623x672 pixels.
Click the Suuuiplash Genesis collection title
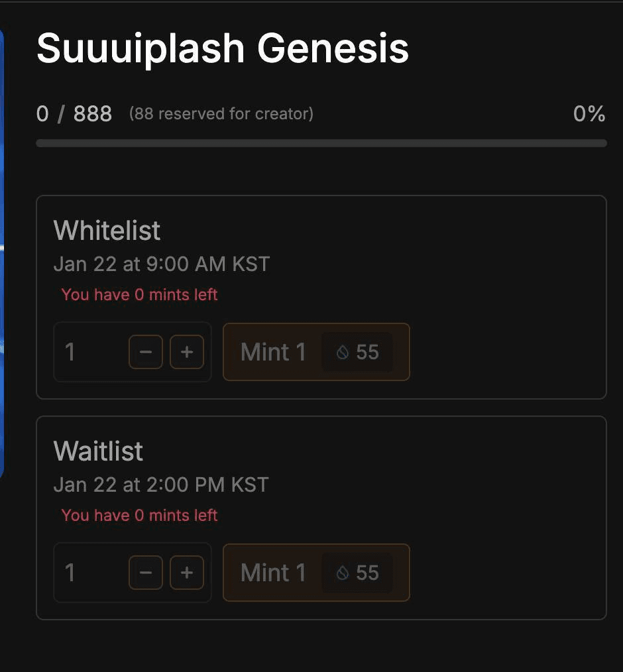223,46
